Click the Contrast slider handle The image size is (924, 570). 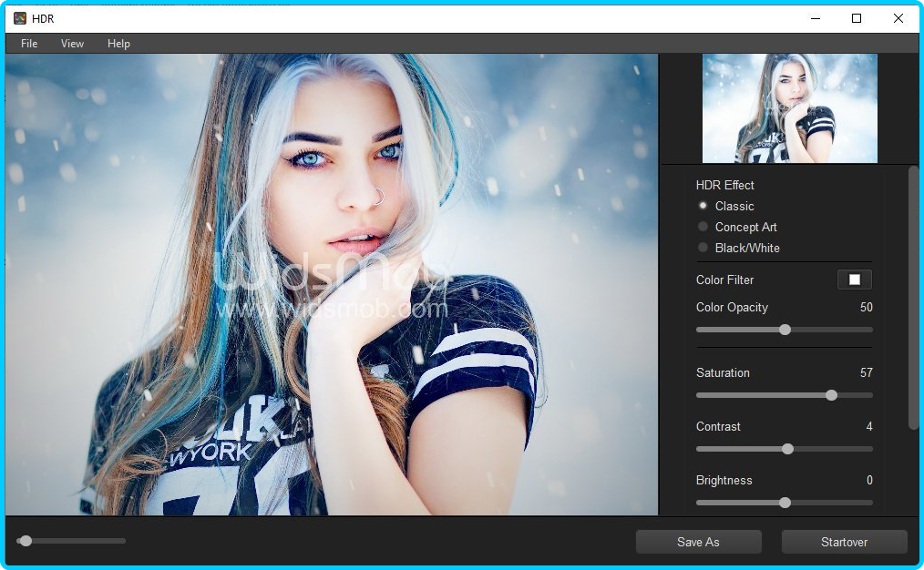coord(788,449)
